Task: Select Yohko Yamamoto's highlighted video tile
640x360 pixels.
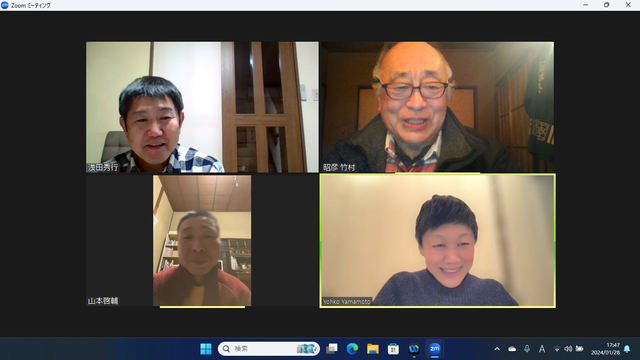Action: coord(438,241)
